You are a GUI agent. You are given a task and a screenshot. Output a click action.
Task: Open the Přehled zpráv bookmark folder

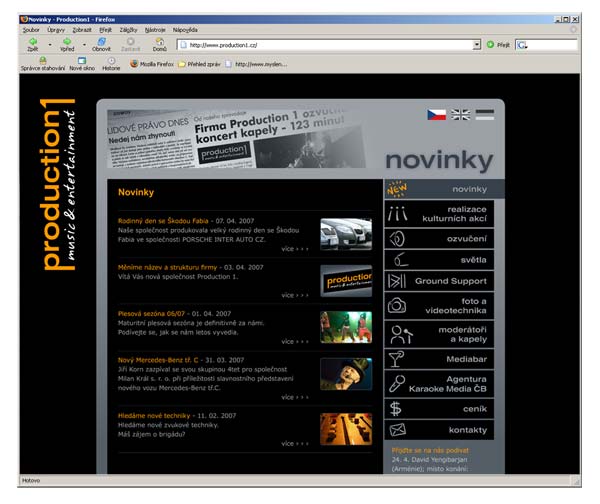(199, 64)
